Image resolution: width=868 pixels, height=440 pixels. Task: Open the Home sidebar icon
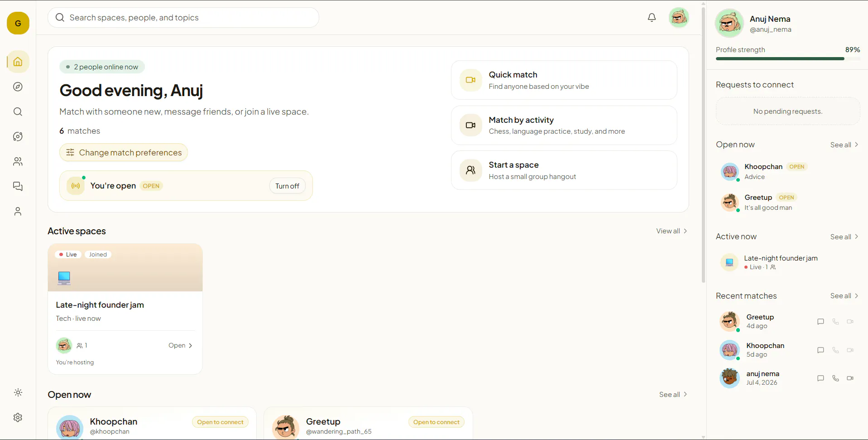(18, 62)
